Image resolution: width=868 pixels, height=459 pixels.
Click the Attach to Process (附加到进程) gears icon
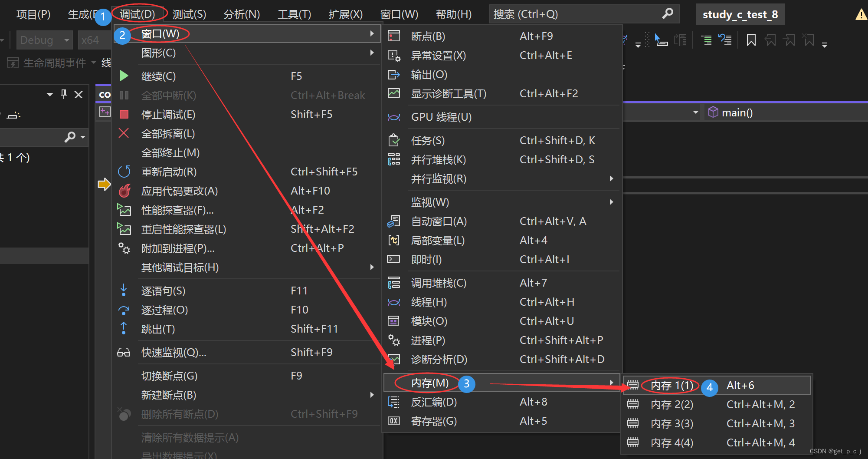point(124,248)
